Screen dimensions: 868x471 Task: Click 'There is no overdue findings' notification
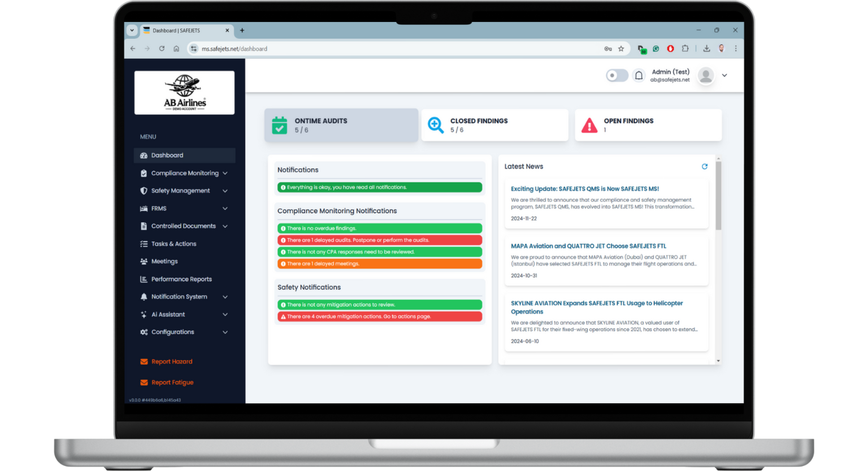(x=380, y=228)
